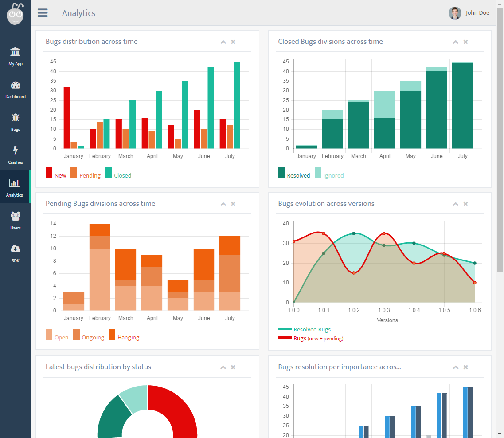
Task: Click version 1.0.6 red bugs data point
Action: (475, 283)
